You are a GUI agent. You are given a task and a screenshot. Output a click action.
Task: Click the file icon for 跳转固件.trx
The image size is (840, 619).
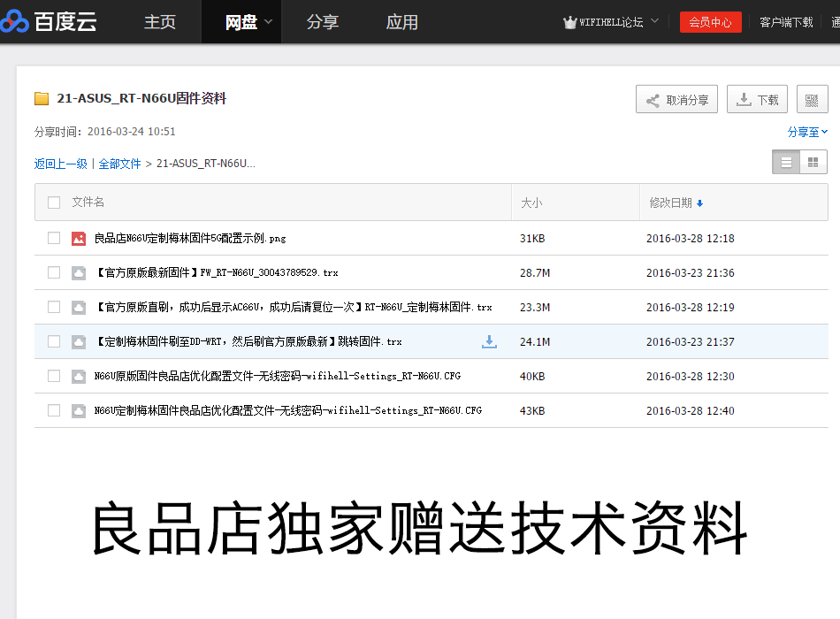coord(79,342)
